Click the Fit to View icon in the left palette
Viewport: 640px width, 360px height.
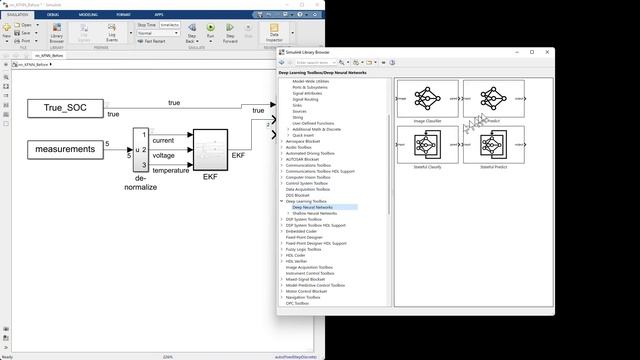click(x=6, y=87)
